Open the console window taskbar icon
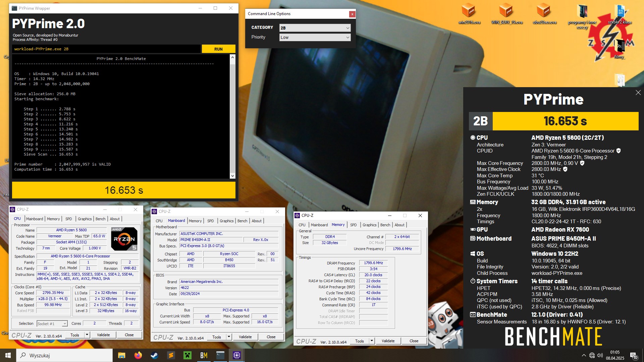The image size is (644, 362). [x=220, y=355]
